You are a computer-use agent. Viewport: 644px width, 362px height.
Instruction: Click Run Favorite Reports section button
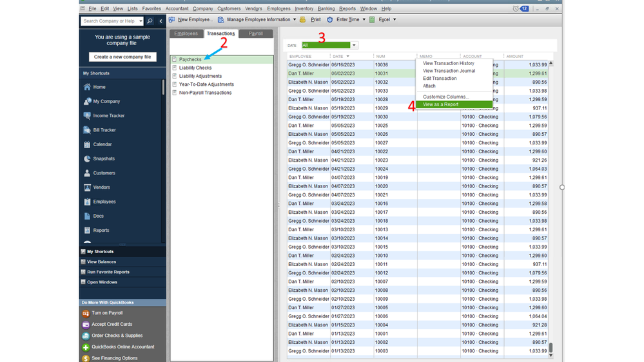click(122, 272)
